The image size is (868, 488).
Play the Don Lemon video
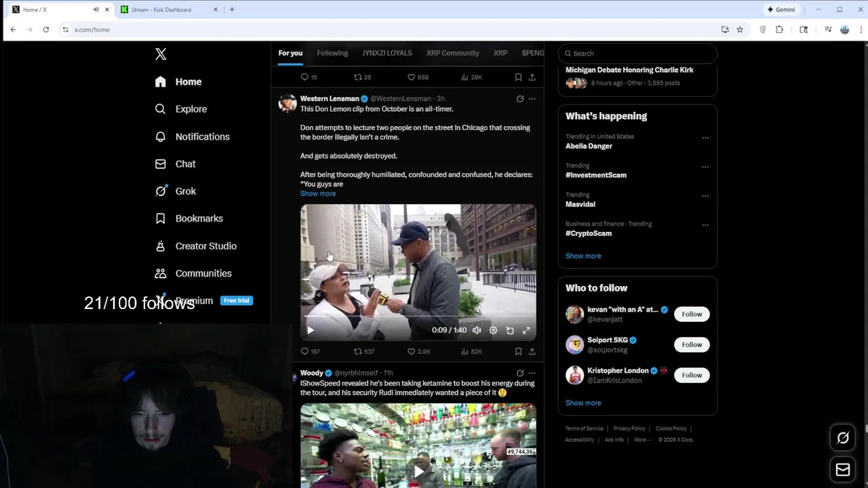click(311, 330)
